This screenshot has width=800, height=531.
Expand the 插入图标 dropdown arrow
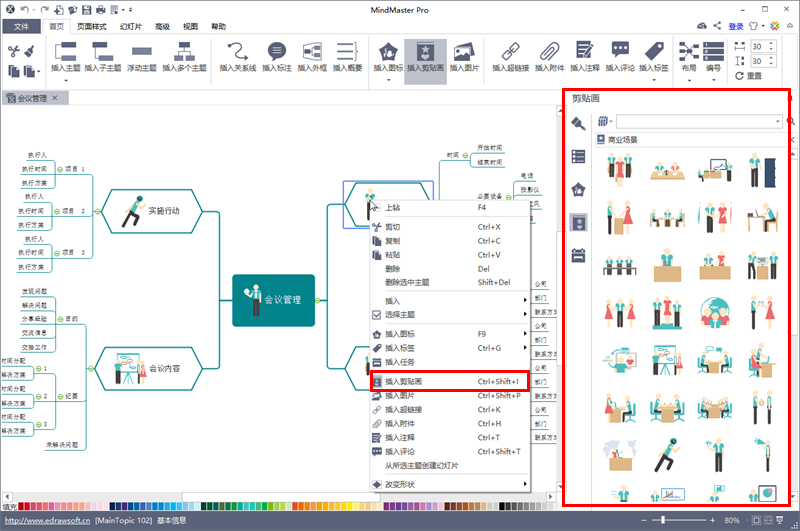pyautogui.click(x=388, y=81)
